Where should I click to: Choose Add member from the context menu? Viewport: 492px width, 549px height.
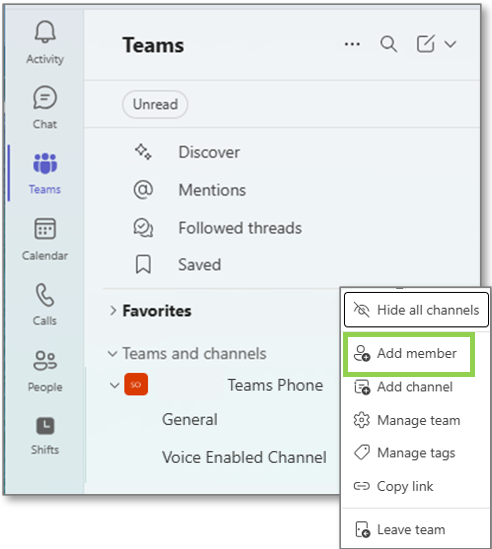(x=409, y=354)
